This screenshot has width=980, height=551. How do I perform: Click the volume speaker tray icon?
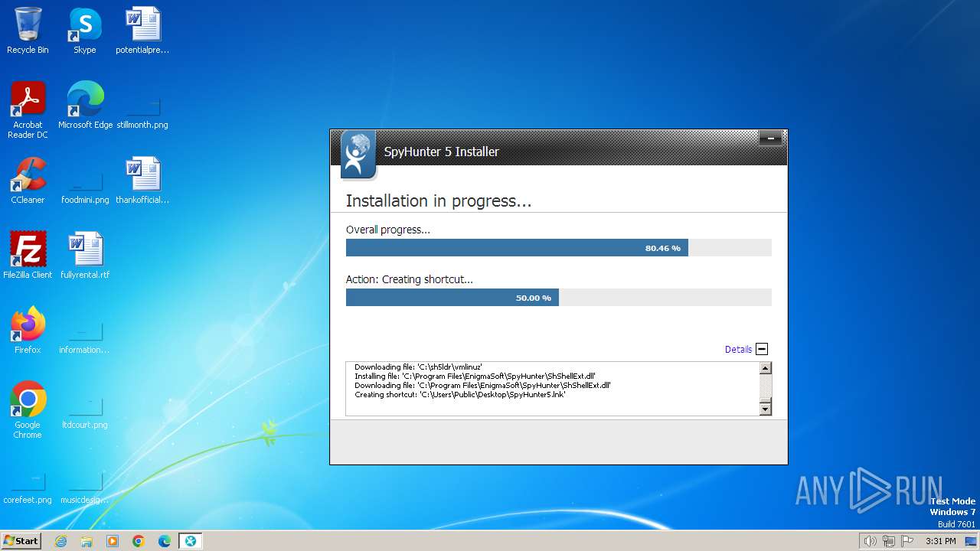coord(870,541)
